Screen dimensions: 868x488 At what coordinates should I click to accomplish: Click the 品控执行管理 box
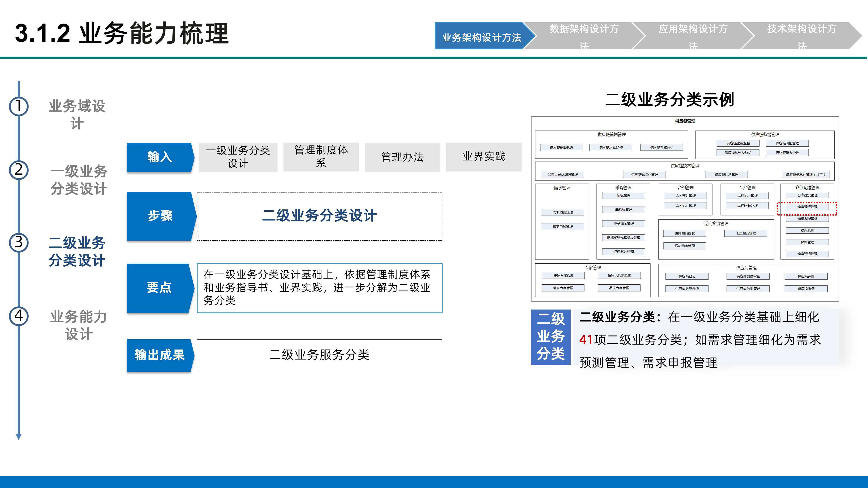[747, 195]
